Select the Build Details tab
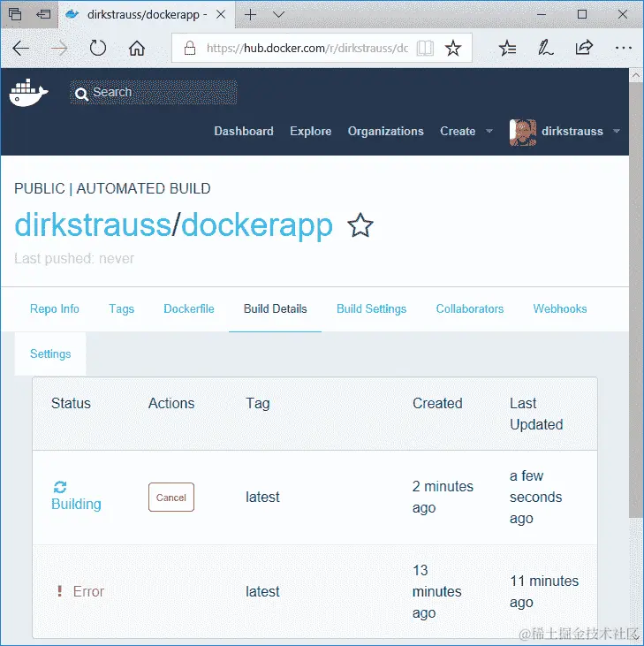The width and height of the screenshot is (644, 646). tap(275, 308)
